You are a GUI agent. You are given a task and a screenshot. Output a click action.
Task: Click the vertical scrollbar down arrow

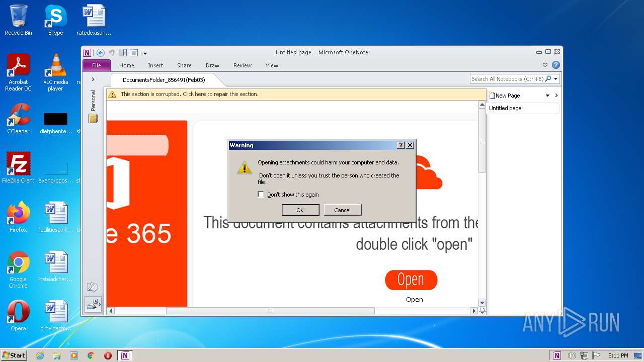[x=482, y=303]
